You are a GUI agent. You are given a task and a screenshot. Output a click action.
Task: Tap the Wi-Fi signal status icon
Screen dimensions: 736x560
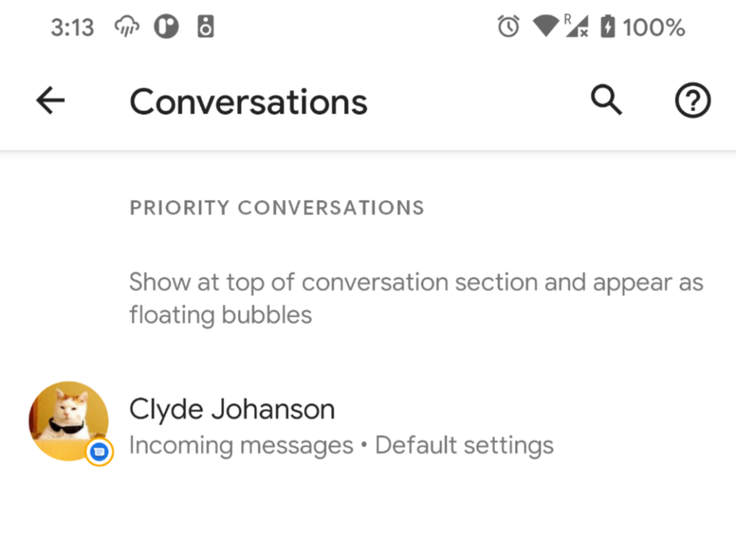click(x=545, y=27)
